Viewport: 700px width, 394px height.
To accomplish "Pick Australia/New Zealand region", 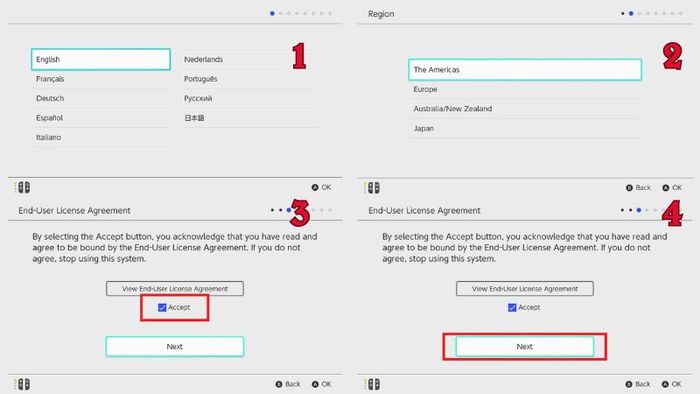I will coord(525,109).
